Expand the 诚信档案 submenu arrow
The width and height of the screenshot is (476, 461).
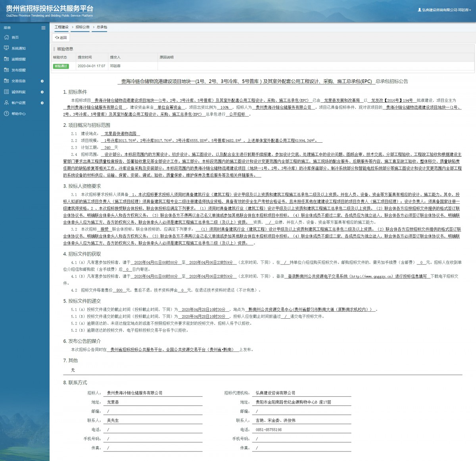[x=42, y=92]
